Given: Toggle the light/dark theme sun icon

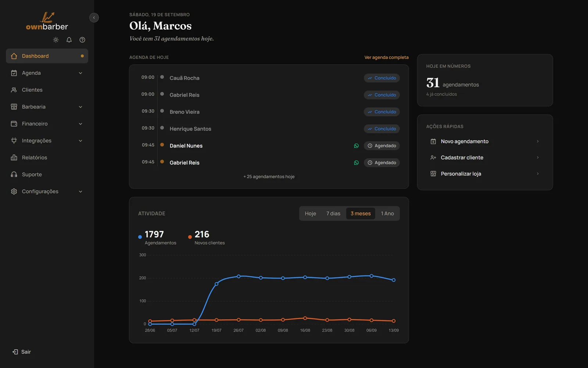Looking at the screenshot, I should [56, 40].
